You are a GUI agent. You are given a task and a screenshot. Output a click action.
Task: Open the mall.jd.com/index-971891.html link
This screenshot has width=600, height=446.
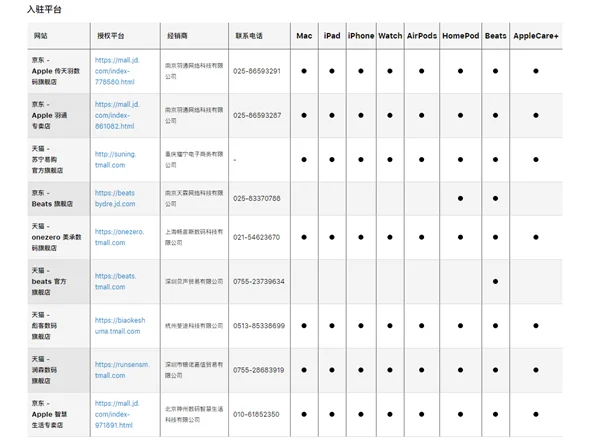click(x=117, y=414)
